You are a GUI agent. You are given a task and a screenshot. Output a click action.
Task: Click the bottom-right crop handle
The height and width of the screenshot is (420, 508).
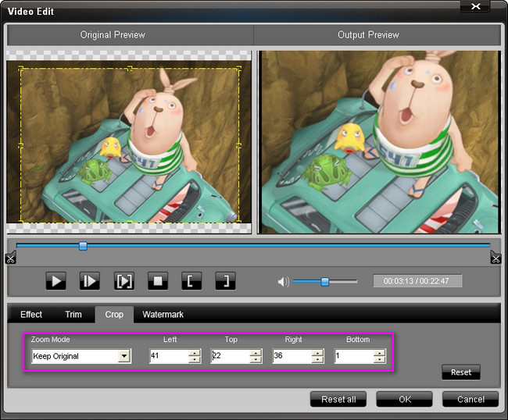coord(239,222)
